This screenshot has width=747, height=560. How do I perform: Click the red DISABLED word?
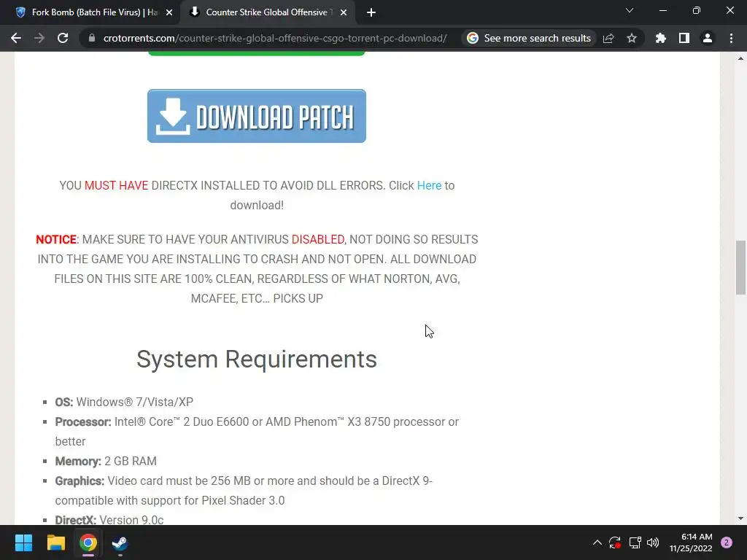point(318,239)
